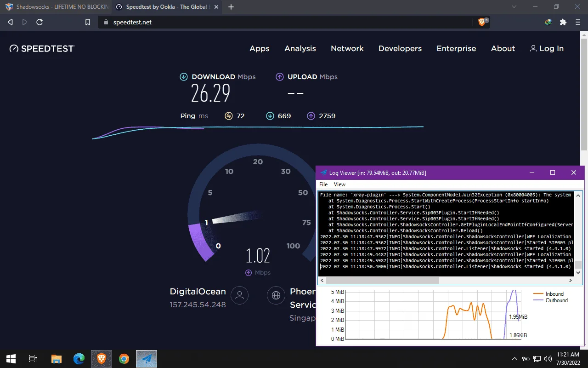Click the download arrow icon beside DOWNLOAD
The width and height of the screenshot is (588, 368).
point(184,77)
